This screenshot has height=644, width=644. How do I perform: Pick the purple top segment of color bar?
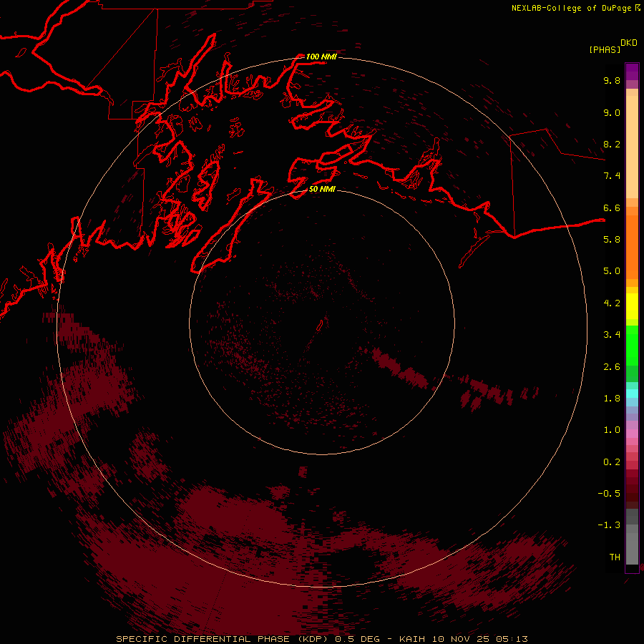click(632, 72)
